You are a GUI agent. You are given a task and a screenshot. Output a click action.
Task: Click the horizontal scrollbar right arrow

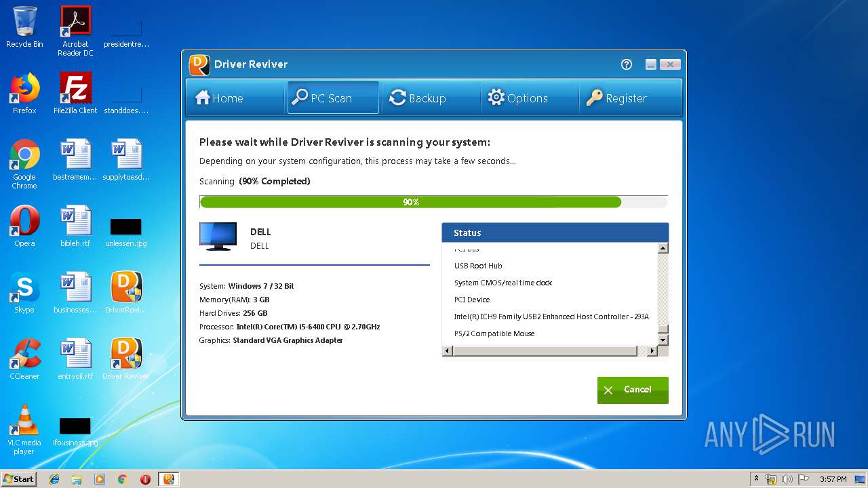click(652, 351)
